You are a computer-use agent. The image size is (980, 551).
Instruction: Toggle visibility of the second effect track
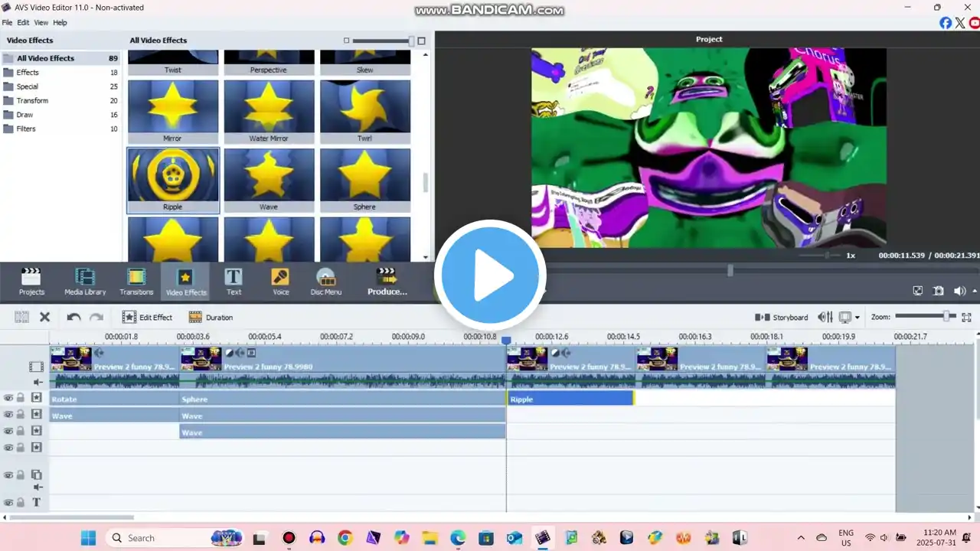[8, 415]
